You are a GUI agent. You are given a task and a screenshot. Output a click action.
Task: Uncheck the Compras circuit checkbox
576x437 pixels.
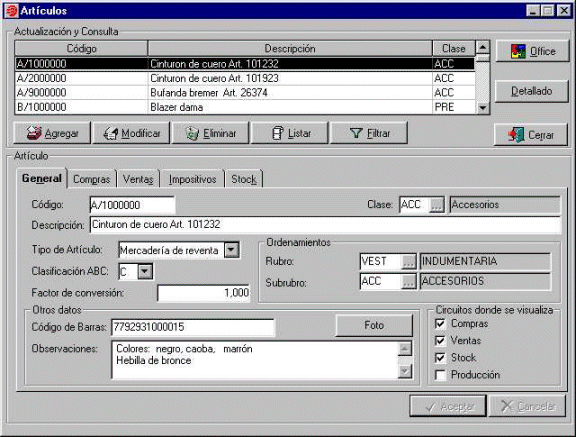click(440, 324)
